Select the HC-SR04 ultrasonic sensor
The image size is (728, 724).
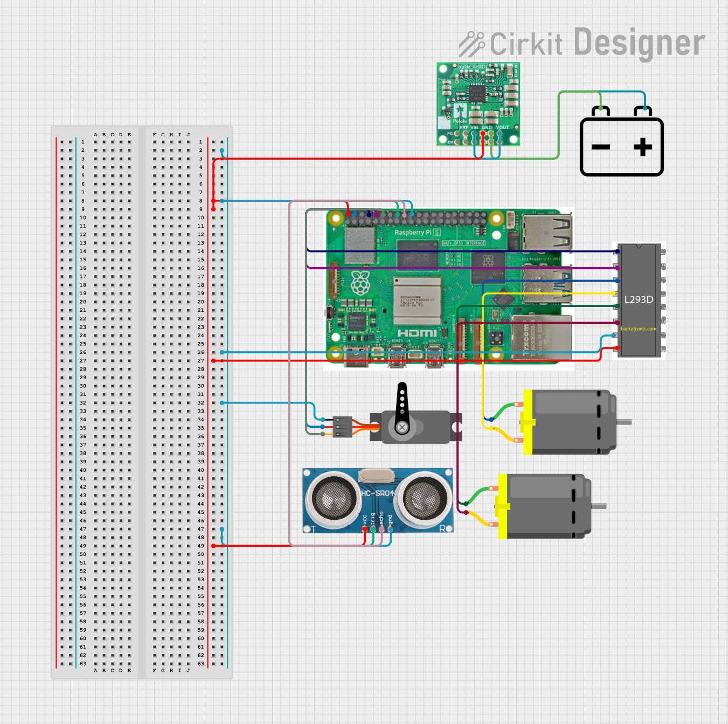coord(378,500)
